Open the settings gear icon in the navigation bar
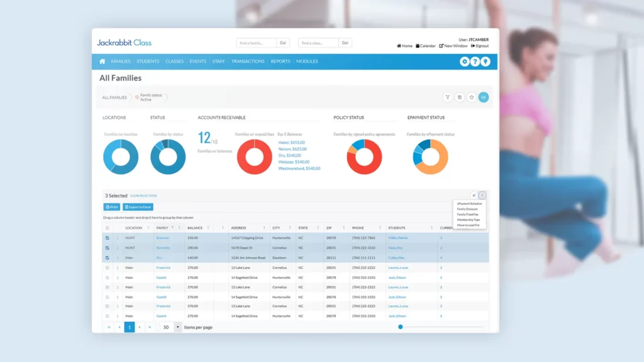This screenshot has height=362, width=644. coord(465,62)
